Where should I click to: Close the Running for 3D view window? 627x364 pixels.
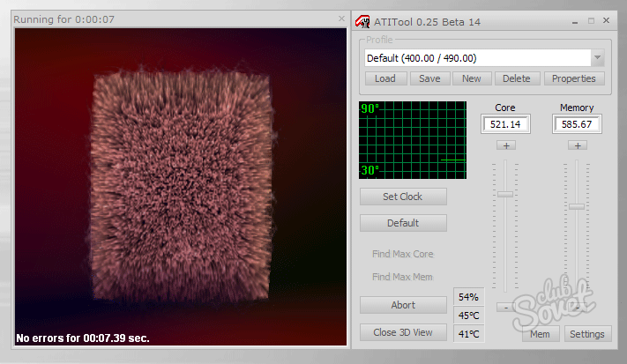341,19
